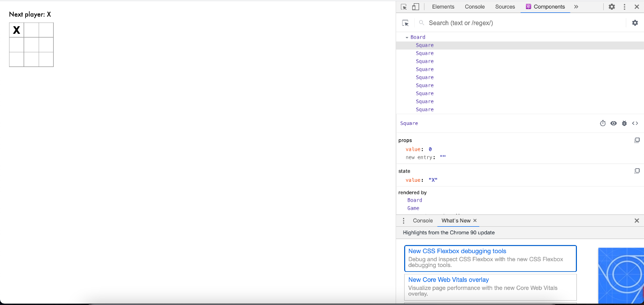The height and width of the screenshot is (305, 644).
Task: Collapse the Board tree node arrow
Action: tap(407, 38)
